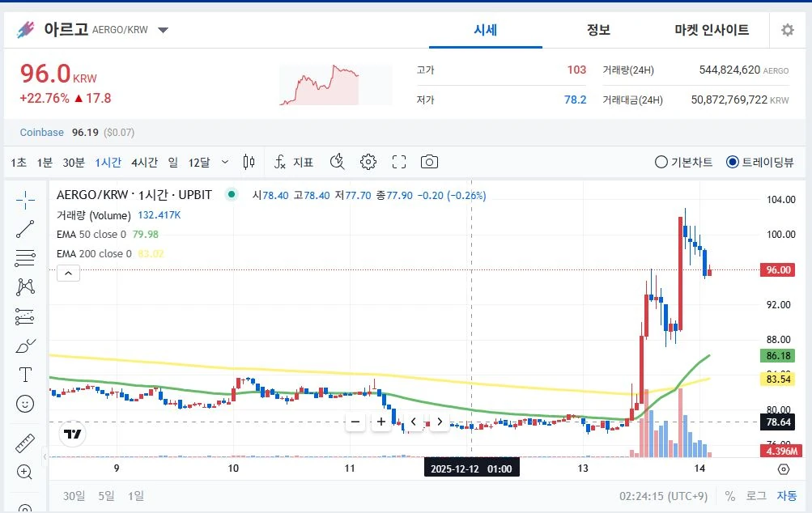The width and height of the screenshot is (812, 513).
Task: Open the forecasting and measurement tools
Action: click(x=25, y=316)
